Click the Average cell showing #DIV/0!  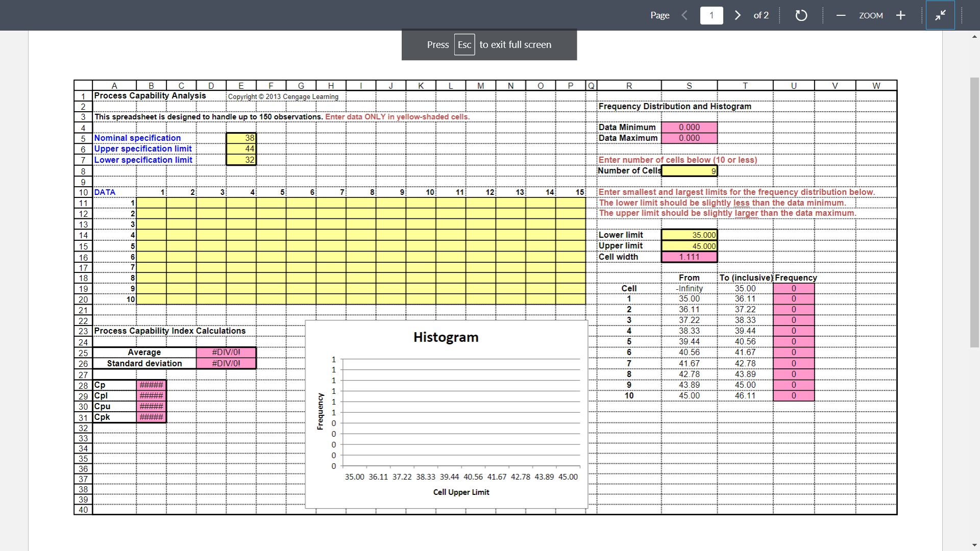pos(226,352)
